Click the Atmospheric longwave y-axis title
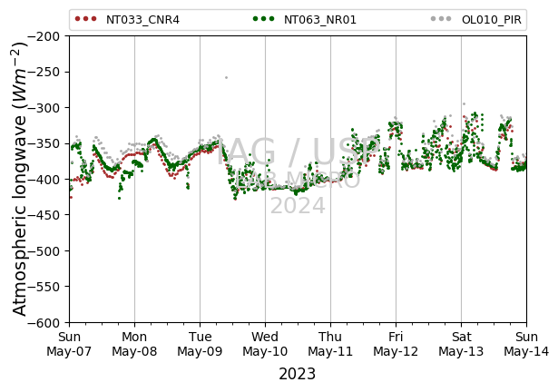The height and width of the screenshot is (392, 558). pyautogui.click(x=20, y=179)
